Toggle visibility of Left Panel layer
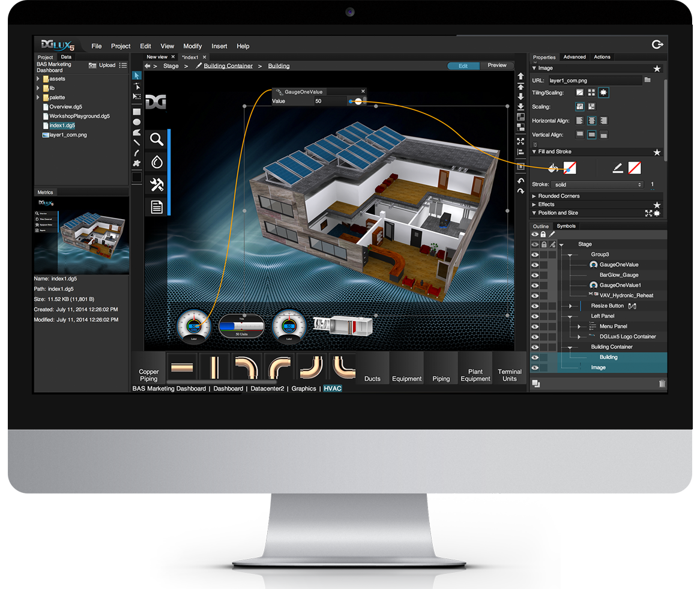 coord(534,316)
